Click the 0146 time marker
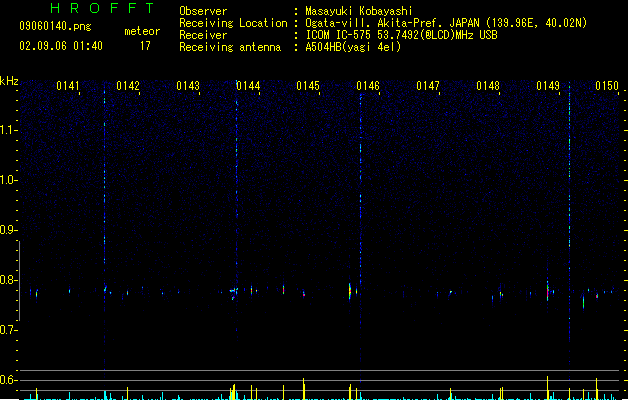The width and height of the screenshot is (629, 400). click(368, 86)
